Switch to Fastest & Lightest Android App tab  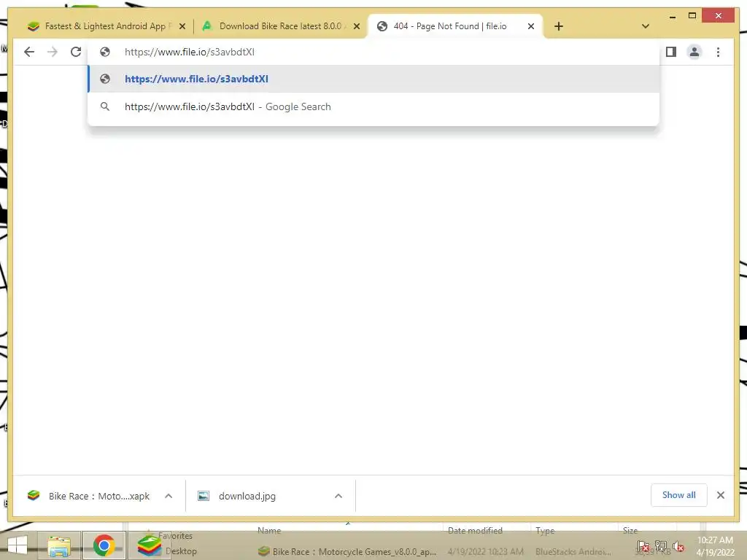pyautogui.click(x=105, y=26)
